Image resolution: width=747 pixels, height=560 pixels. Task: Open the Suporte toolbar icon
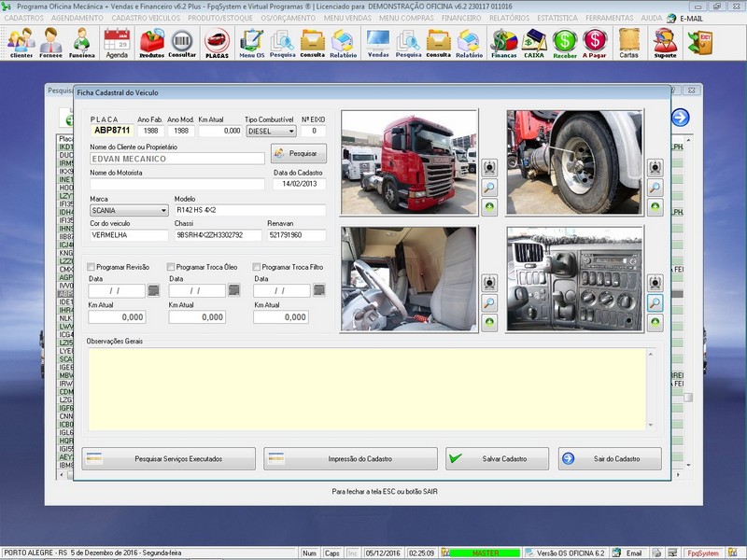coord(665,43)
